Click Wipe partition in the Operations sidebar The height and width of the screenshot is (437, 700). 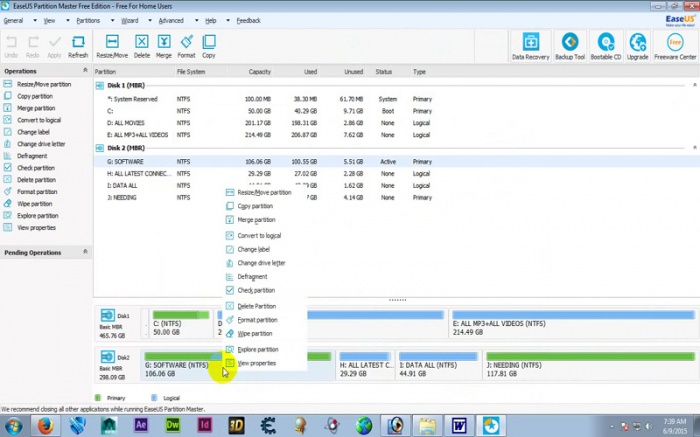click(x=37, y=203)
